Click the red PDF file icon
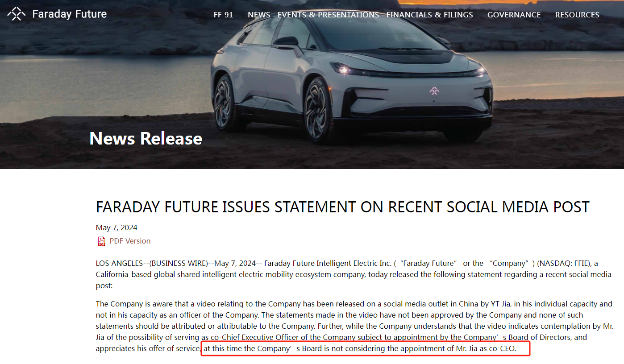Viewport: 624px width, 364px height. tap(101, 241)
